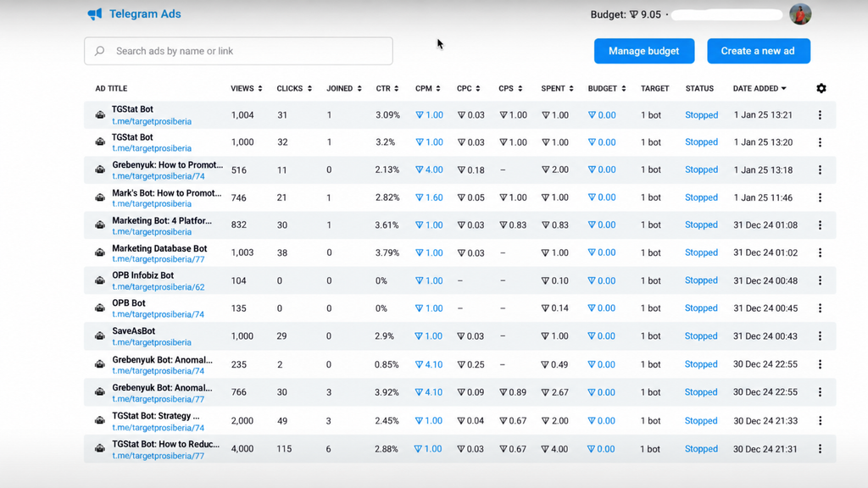Open the profile avatar menu
868x488 pixels.
tap(800, 14)
